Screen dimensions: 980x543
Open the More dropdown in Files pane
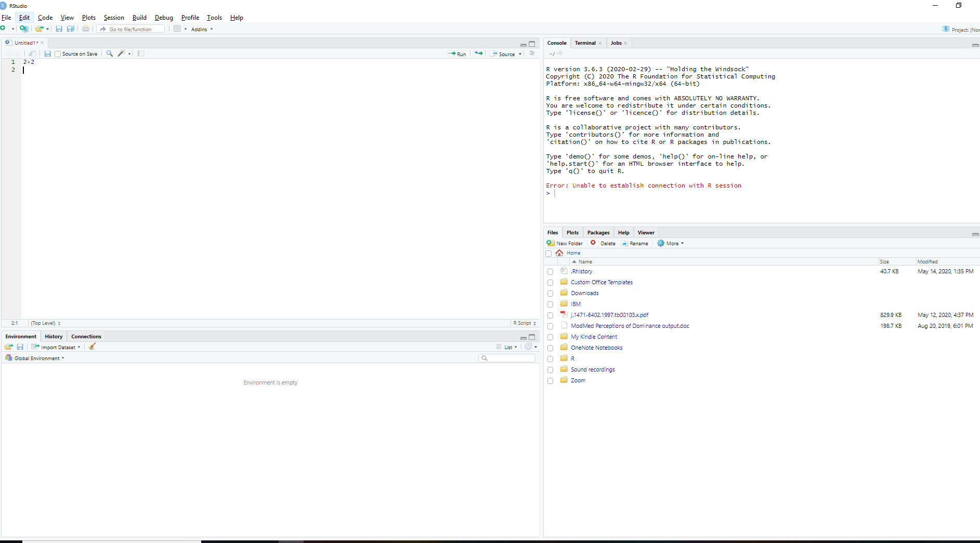coord(671,243)
